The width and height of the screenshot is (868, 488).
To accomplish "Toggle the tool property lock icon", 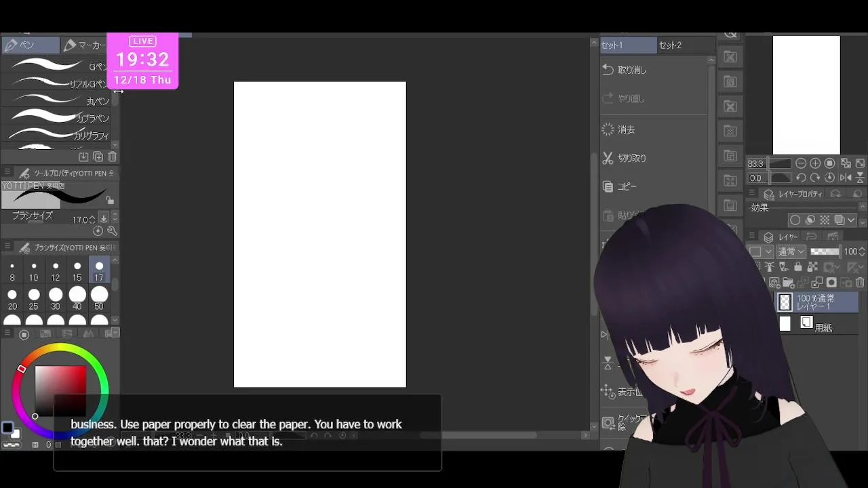I will (x=110, y=201).
